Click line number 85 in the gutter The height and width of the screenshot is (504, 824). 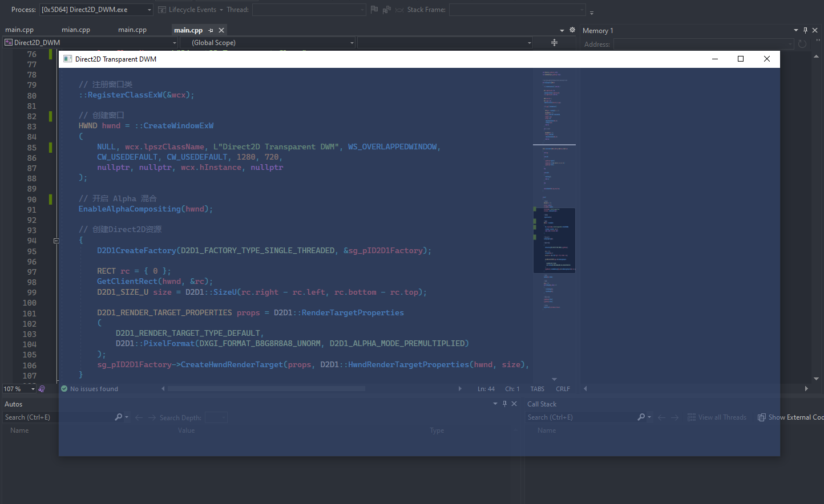32,148
